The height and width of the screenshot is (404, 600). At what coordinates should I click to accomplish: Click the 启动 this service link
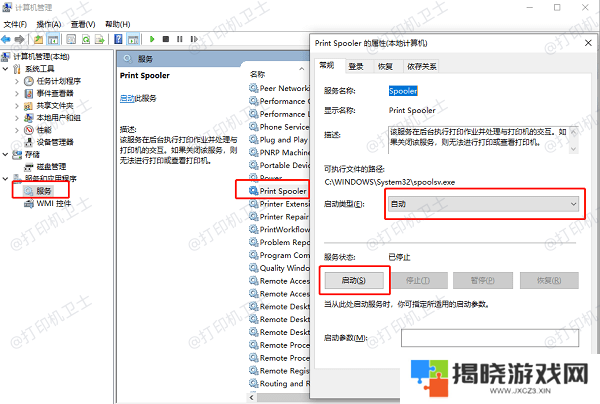click(x=127, y=99)
